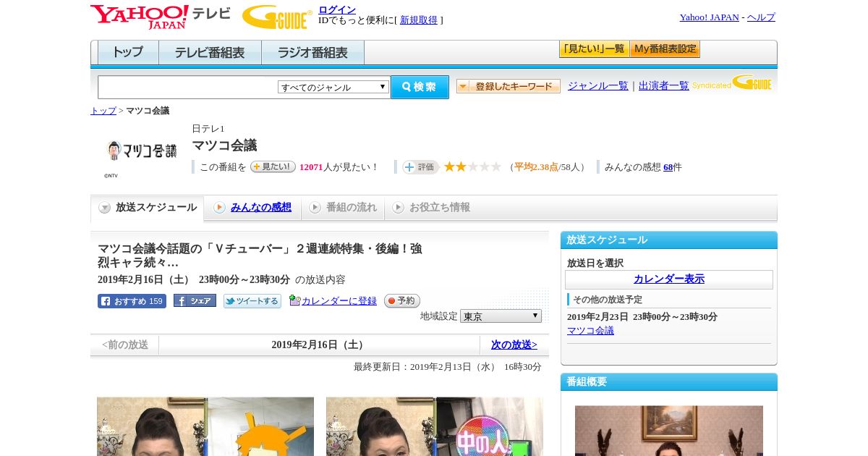Select the 放送スケジュール tab
Viewport: 868px width, 456px height.
[147, 208]
